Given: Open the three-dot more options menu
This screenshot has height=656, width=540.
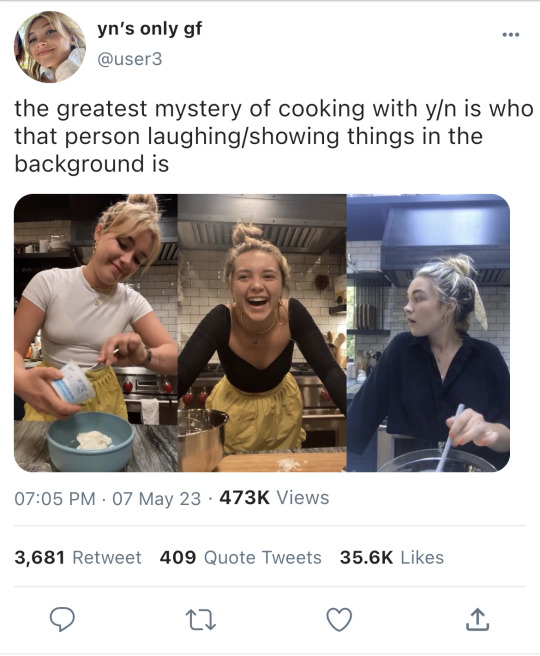Looking at the screenshot, I should (511, 35).
